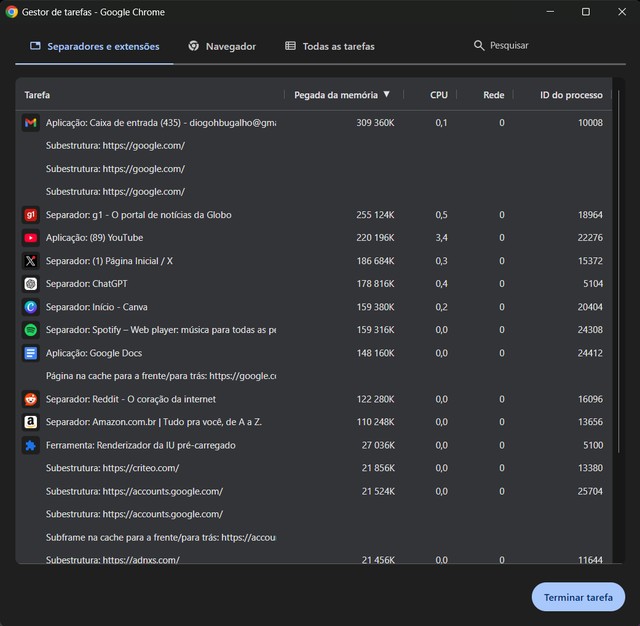Sort by the Rede column header
Viewport: 640px width, 626px height.
tap(493, 95)
